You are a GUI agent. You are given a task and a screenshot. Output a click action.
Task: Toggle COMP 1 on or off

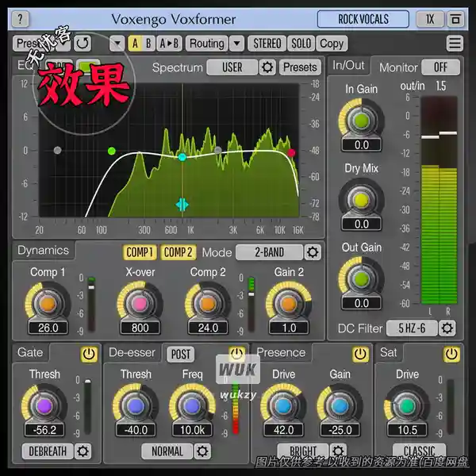tap(140, 252)
